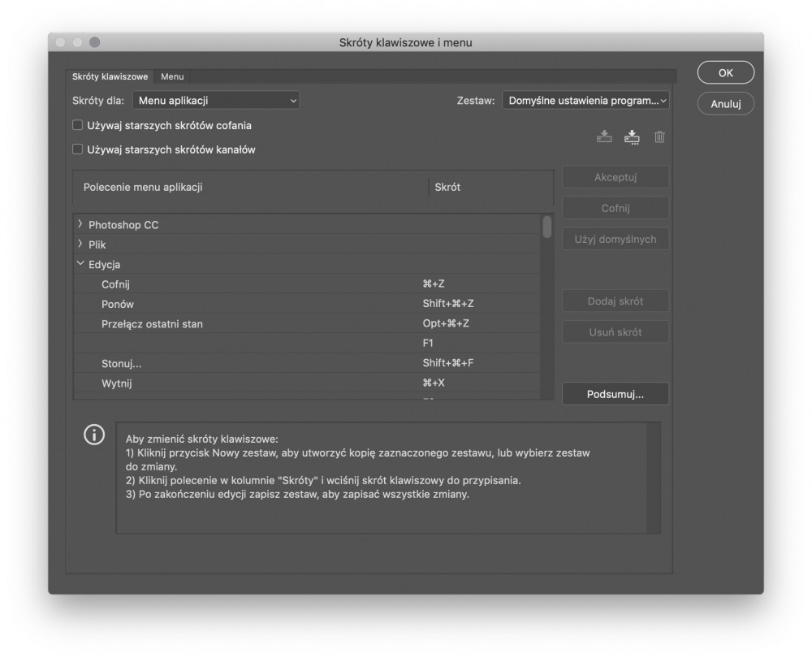Click the "Polecenie menu aplikacji" column header
The width and height of the screenshot is (812, 658).
142,187
